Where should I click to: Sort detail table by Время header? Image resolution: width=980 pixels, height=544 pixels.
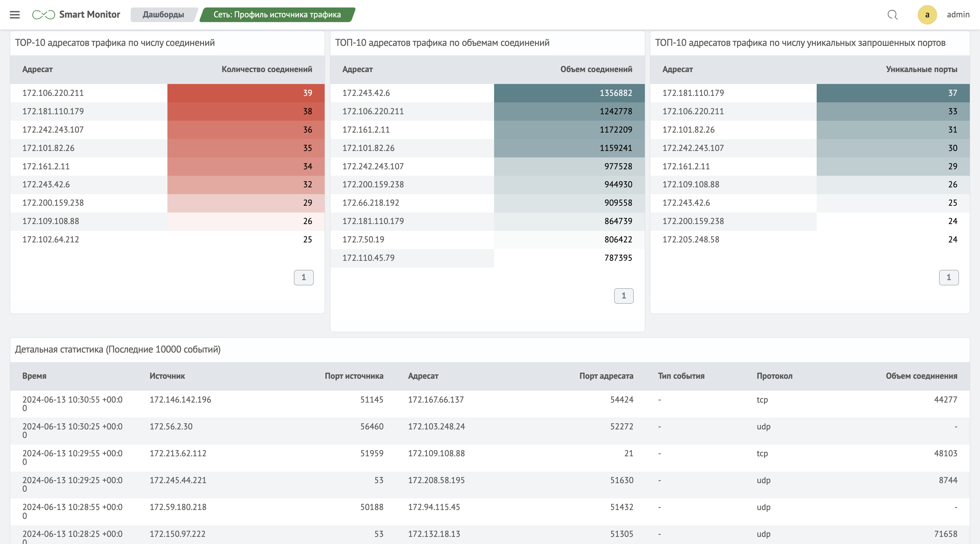point(34,376)
